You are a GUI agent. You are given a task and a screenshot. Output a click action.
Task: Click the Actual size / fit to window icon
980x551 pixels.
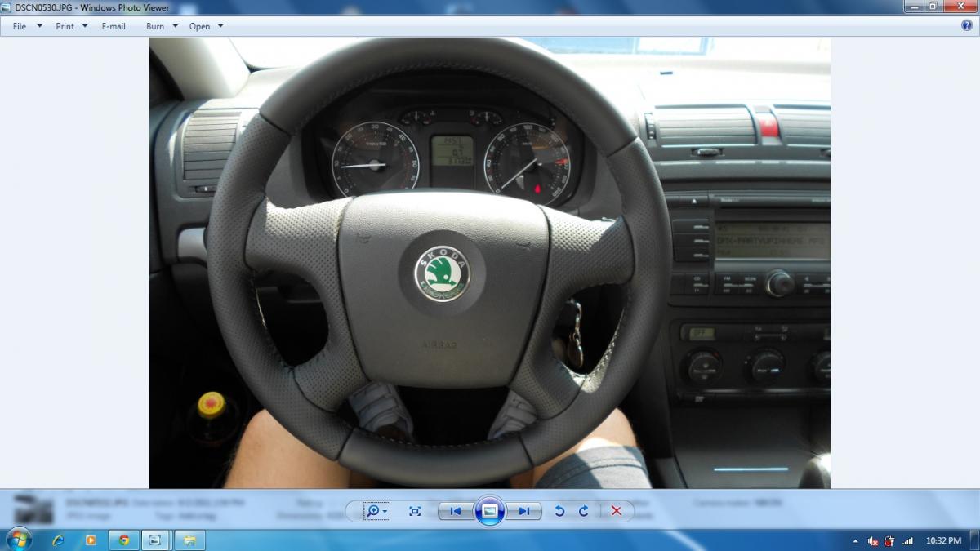[415, 511]
